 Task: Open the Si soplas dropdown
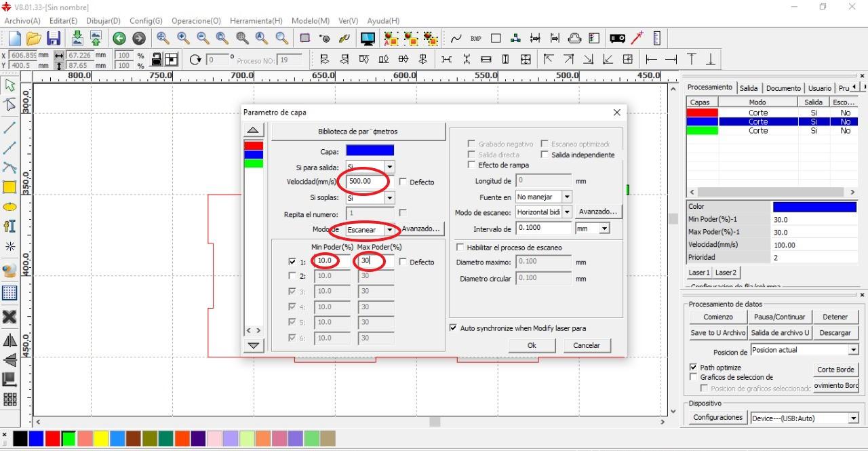coord(389,198)
